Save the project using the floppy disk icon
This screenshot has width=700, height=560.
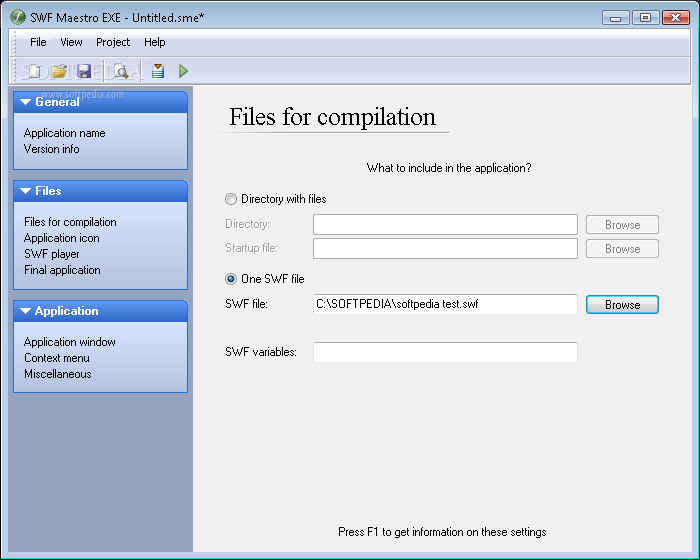click(x=83, y=71)
